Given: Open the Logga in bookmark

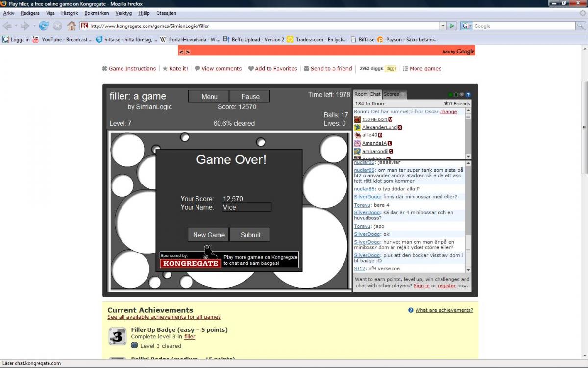Looking at the screenshot, I should [16, 39].
